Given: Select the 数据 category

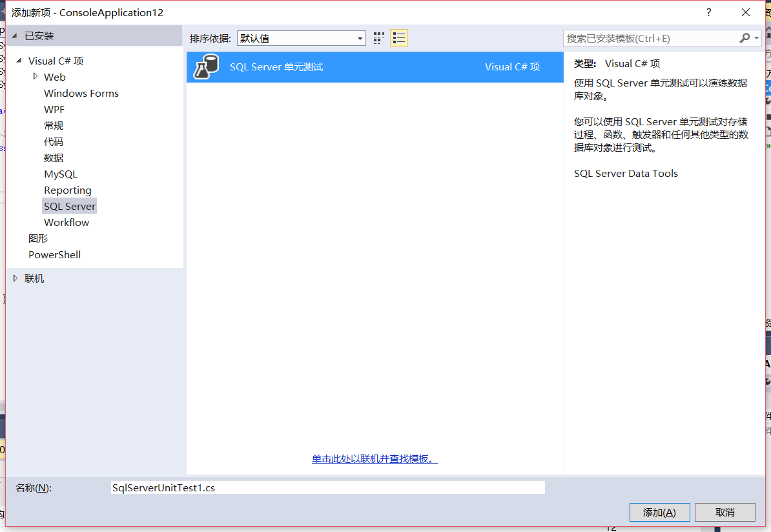Looking at the screenshot, I should [x=54, y=158].
